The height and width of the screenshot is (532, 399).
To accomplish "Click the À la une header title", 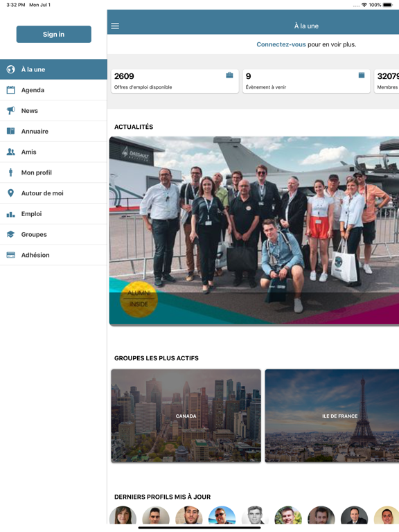I will click(306, 26).
